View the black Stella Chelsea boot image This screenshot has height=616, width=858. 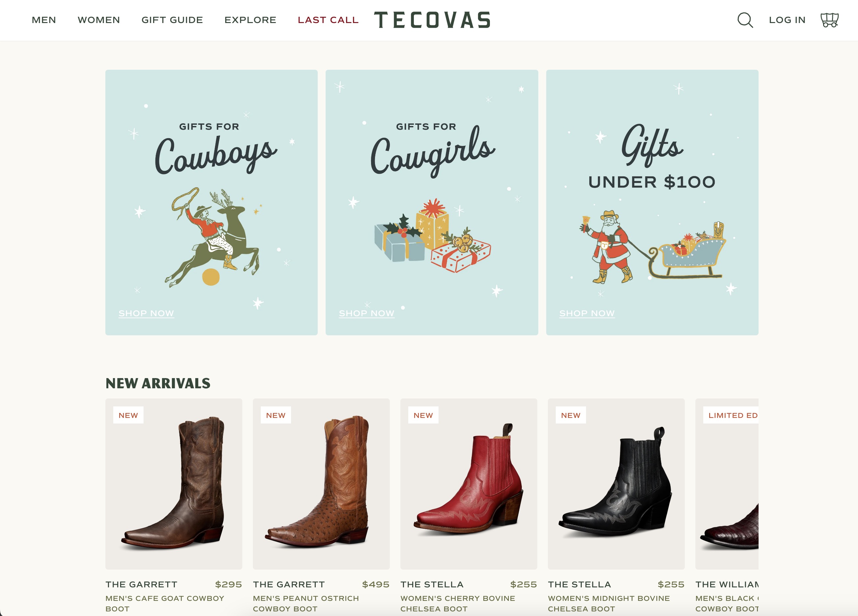616,484
